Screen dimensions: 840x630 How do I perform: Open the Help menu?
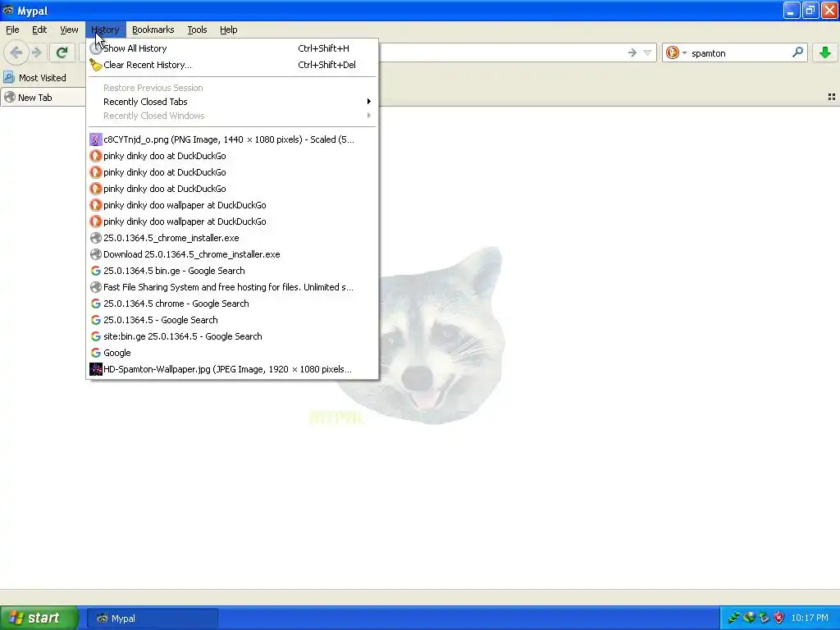point(228,30)
